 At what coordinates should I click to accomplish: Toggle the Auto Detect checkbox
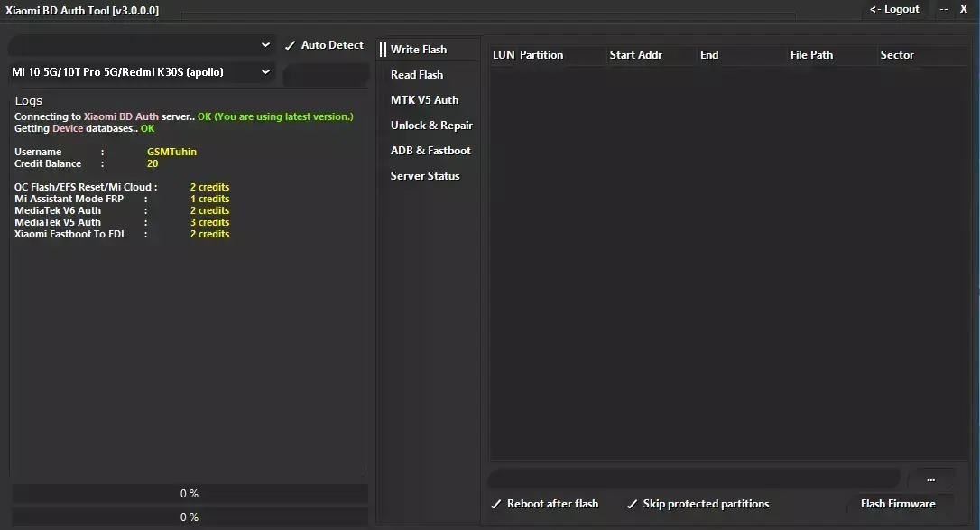click(324, 45)
